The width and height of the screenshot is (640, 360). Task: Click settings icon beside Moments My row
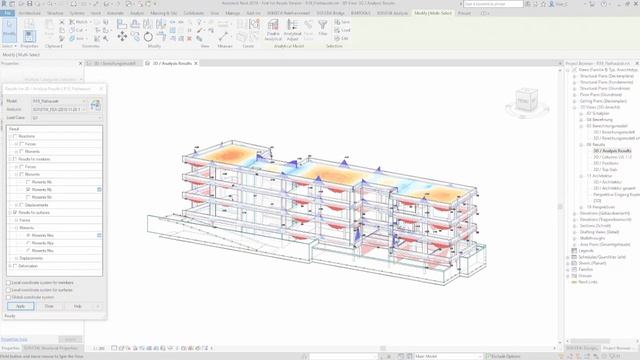tap(99, 190)
